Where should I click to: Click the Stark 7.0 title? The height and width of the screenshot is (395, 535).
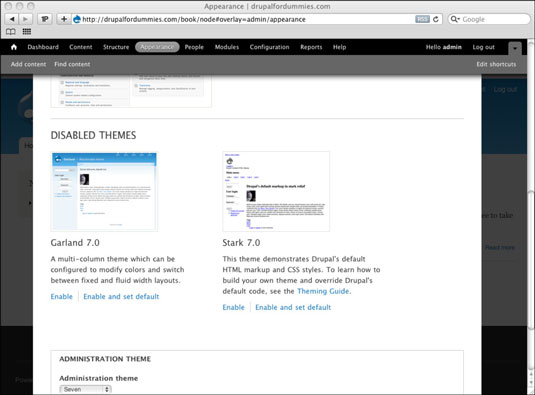point(241,243)
